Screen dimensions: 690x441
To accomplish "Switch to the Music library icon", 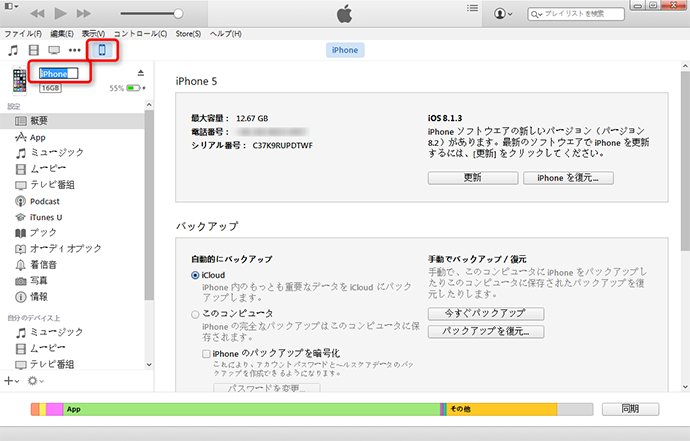I will [x=13, y=50].
